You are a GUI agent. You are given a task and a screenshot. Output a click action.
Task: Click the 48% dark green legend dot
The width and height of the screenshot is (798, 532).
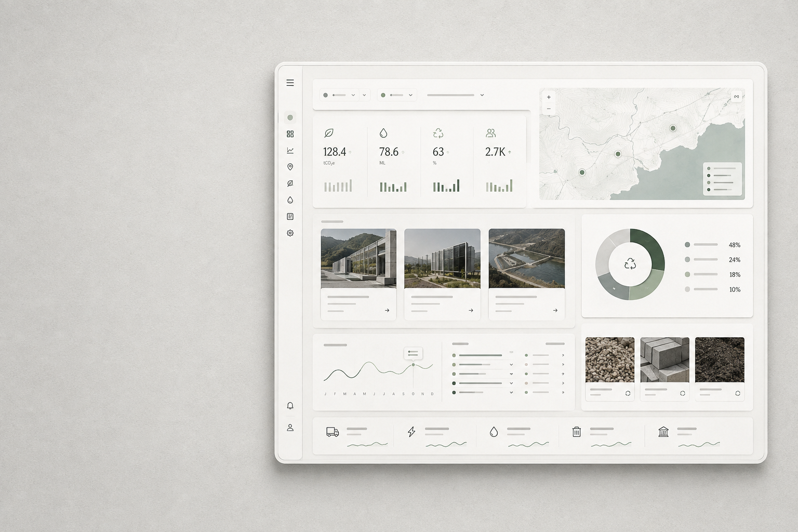687,245
